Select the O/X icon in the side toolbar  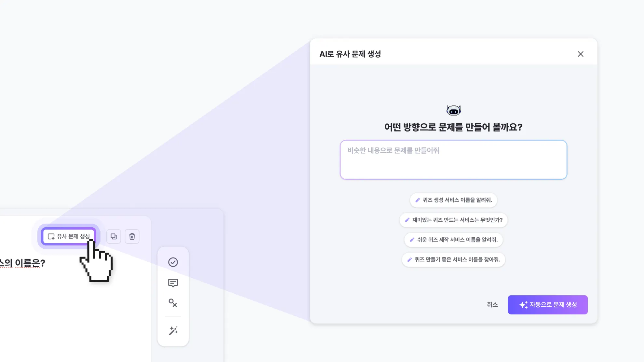[173, 303]
